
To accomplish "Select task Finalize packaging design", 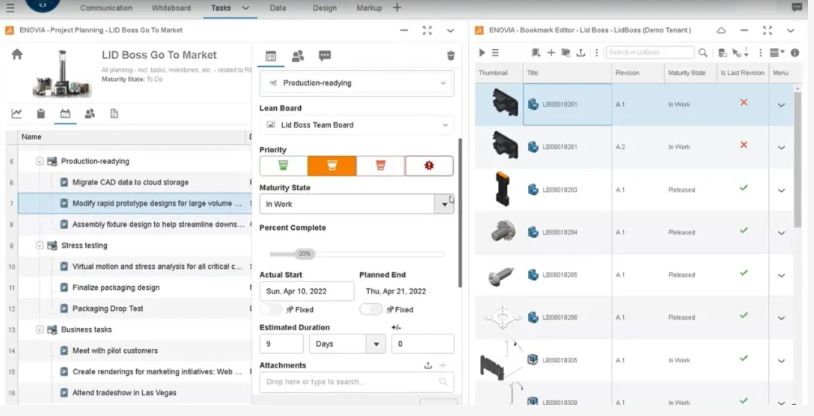I will pyautogui.click(x=116, y=287).
